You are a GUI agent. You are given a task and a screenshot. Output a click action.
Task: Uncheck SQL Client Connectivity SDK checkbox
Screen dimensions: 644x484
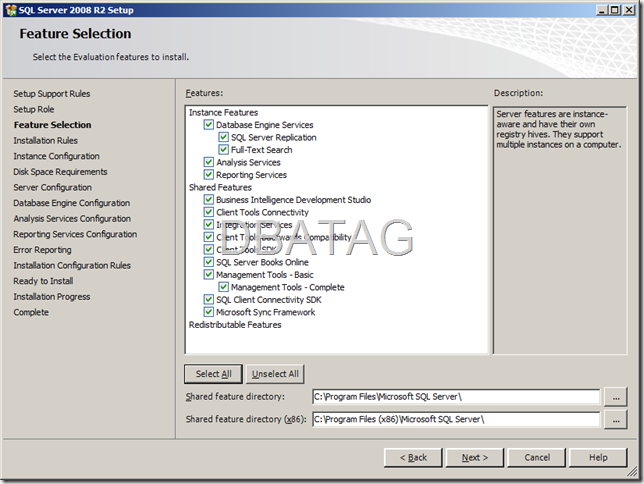click(x=209, y=300)
